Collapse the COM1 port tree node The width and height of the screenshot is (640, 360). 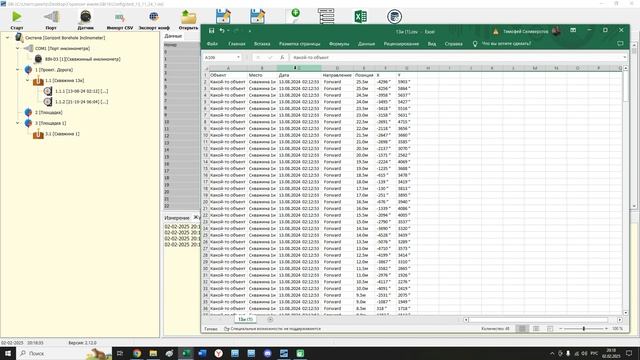click(18, 48)
